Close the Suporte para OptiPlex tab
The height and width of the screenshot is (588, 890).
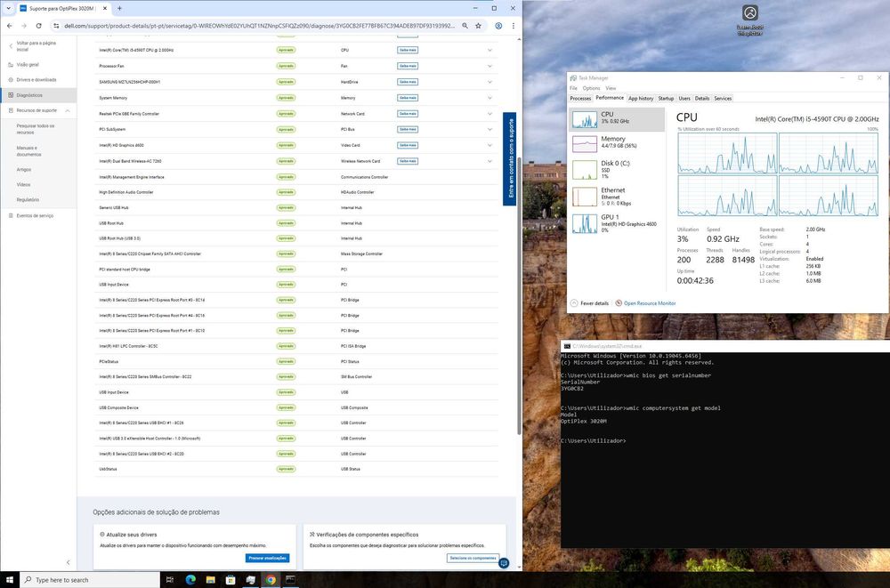click(x=107, y=9)
